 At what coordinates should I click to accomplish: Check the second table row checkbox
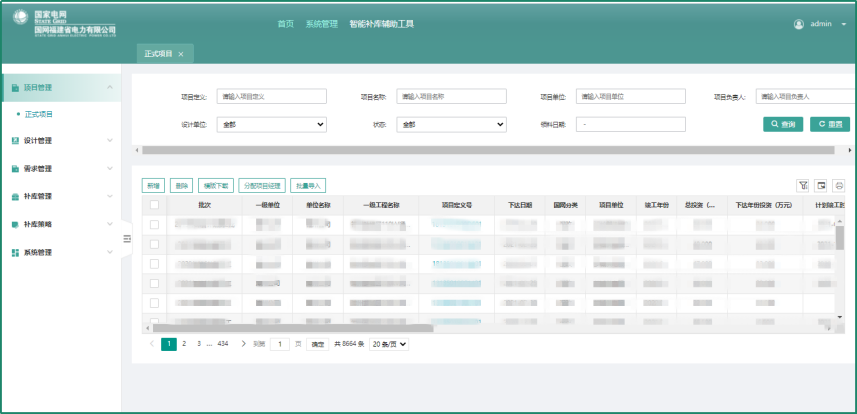(154, 244)
